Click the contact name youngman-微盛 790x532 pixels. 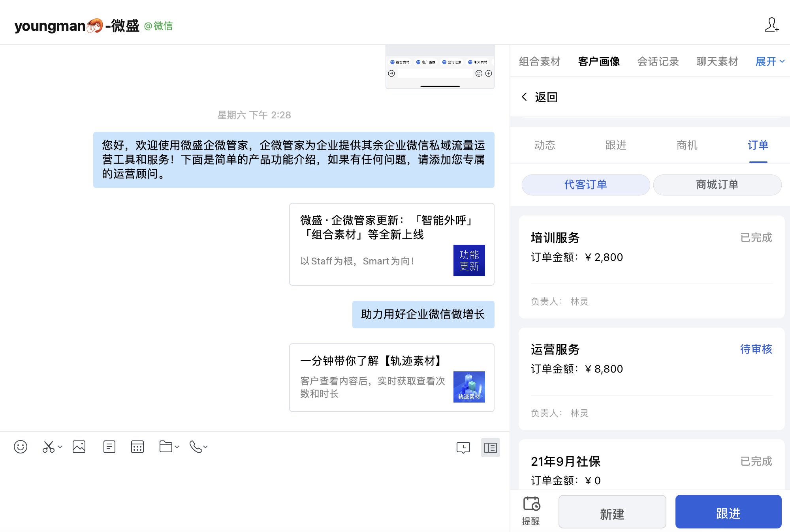pos(77,26)
